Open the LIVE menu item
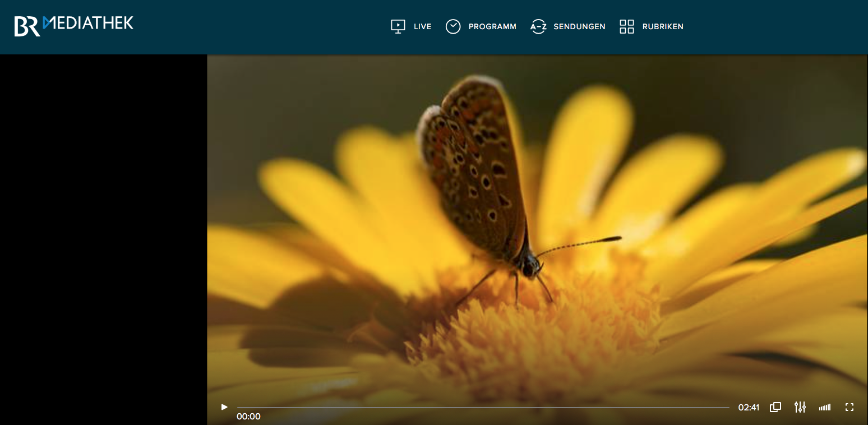 422,26
